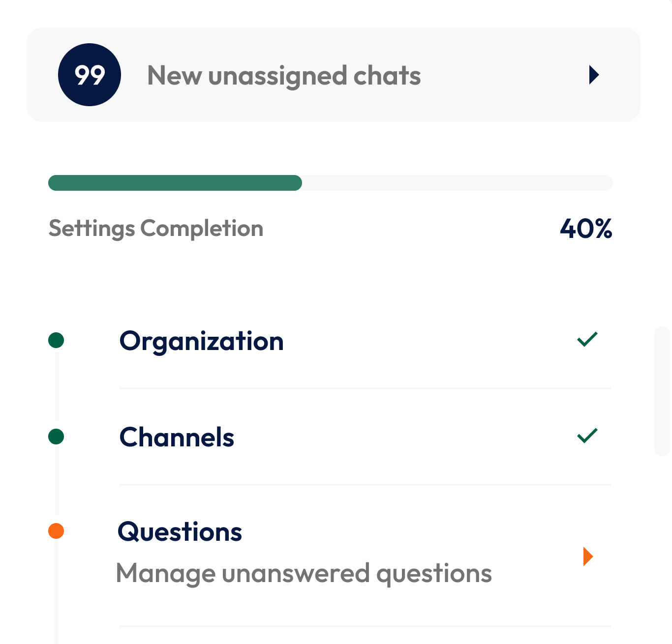Click the Organization completed checkmark
This screenshot has height=644, width=672.
[587, 339]
